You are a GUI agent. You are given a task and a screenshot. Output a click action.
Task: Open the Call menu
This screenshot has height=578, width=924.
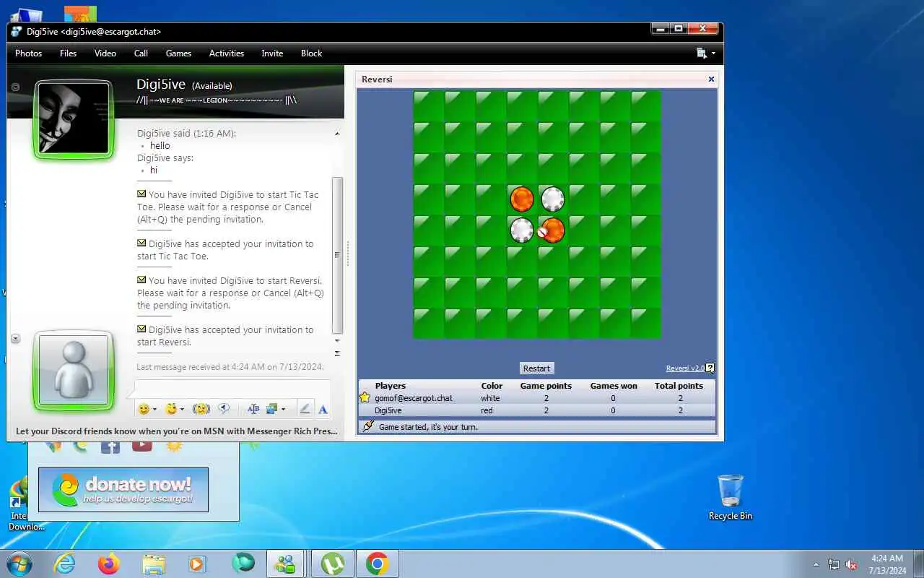pos(141,53)
